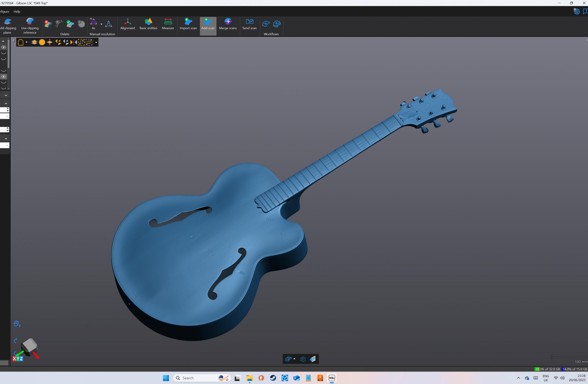Viewport: 588px width, 384px height.
Task: Click mesh icon with green checkmark
Action: point(70,24)
